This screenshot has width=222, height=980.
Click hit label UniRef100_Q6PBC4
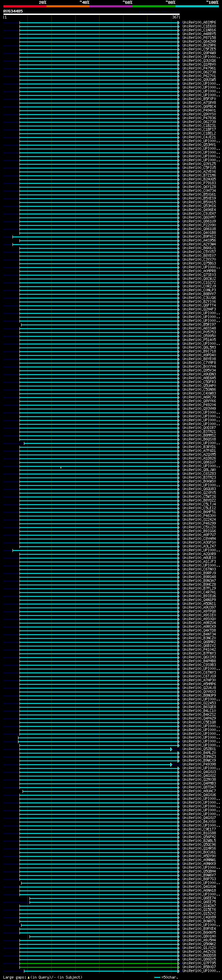point(199,106)
